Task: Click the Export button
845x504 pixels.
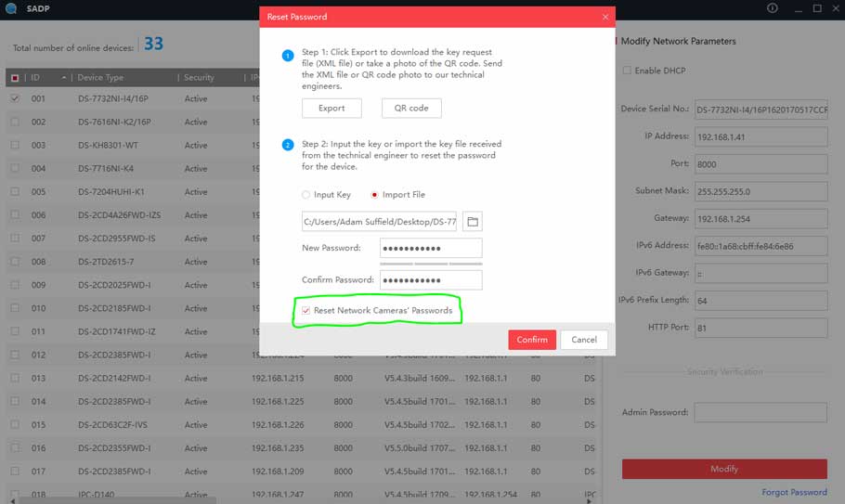Action: [331, 109]
